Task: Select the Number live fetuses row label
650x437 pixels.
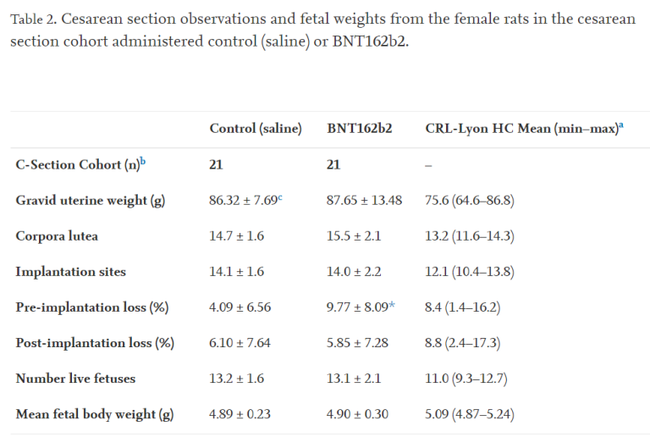Action: [x=78, y=379]
